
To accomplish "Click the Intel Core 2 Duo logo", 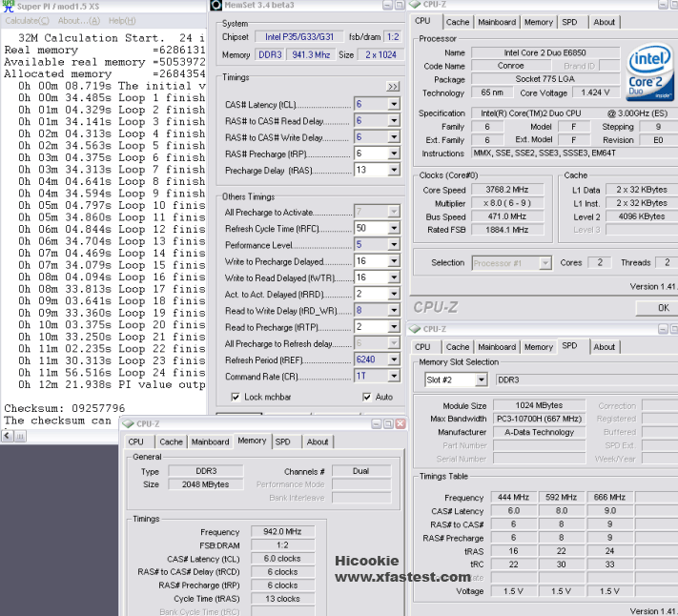I will pos(650,72).
